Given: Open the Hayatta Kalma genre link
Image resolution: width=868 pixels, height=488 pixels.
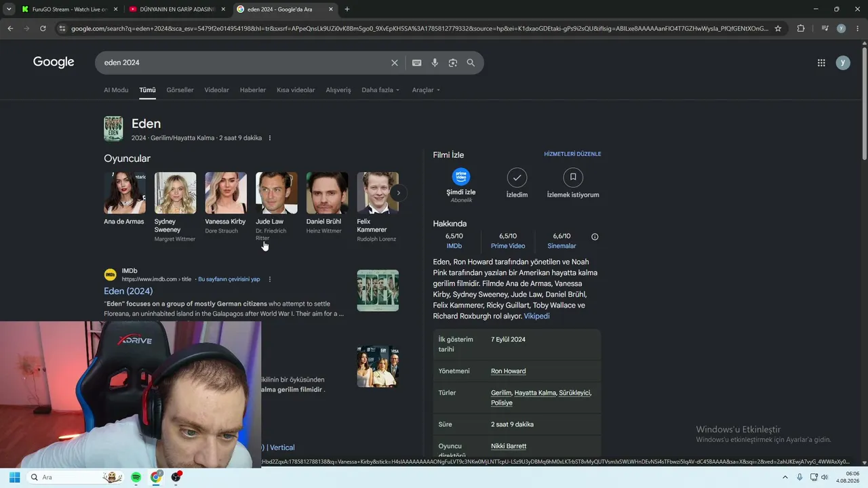Looking at the screenshot, I should point(535,393).
